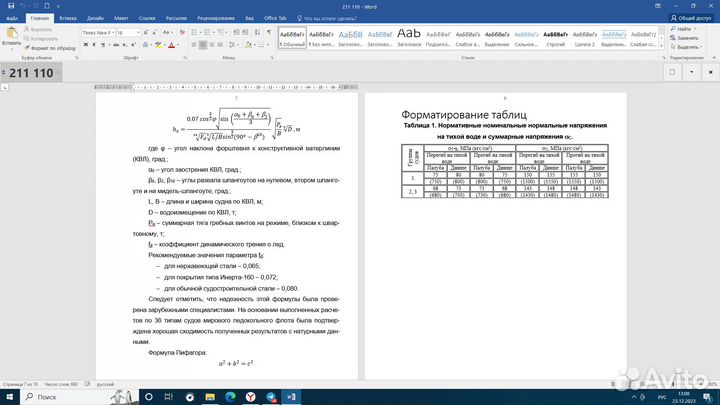This screenshot has height=405, width=720.
Task: Open text effects and typography
Action: point(147,45)
